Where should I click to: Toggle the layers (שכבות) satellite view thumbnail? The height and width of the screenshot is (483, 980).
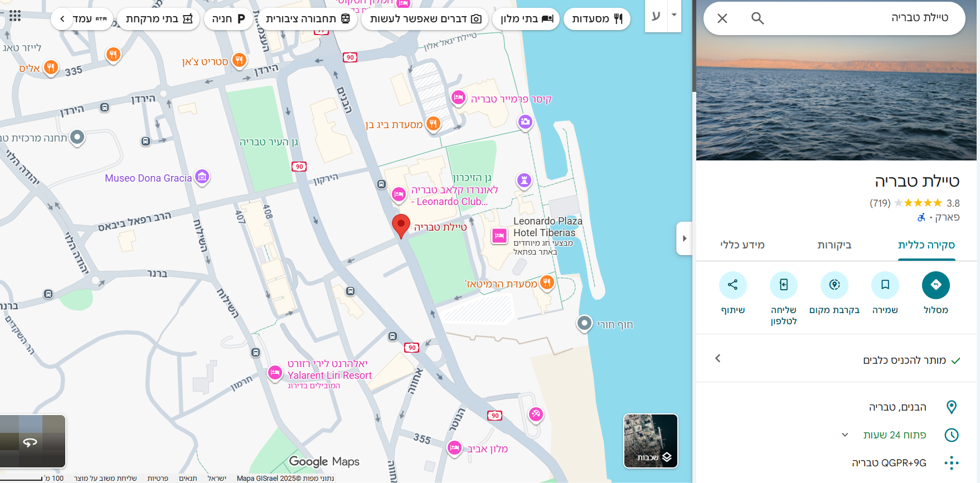pyautogui.click(x=651, y=441)
